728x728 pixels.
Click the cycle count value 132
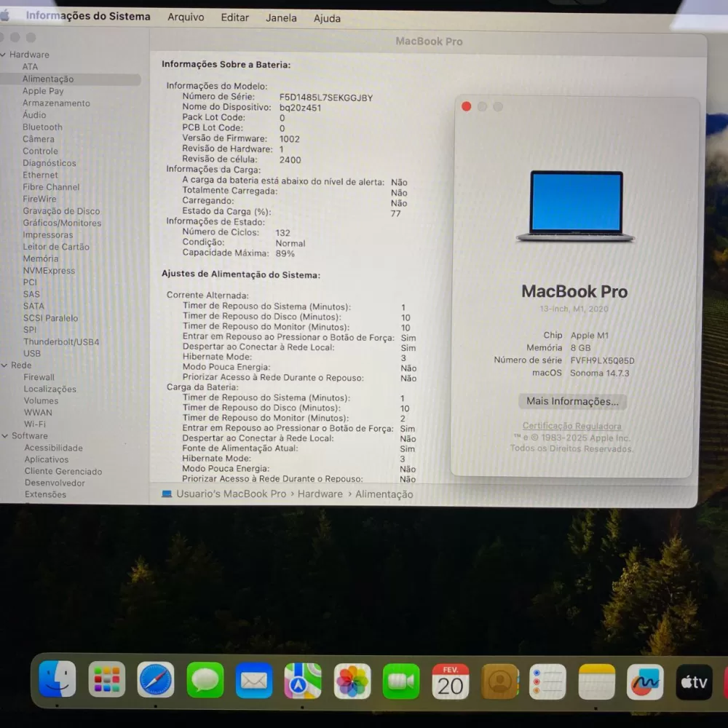pos(282,233)
